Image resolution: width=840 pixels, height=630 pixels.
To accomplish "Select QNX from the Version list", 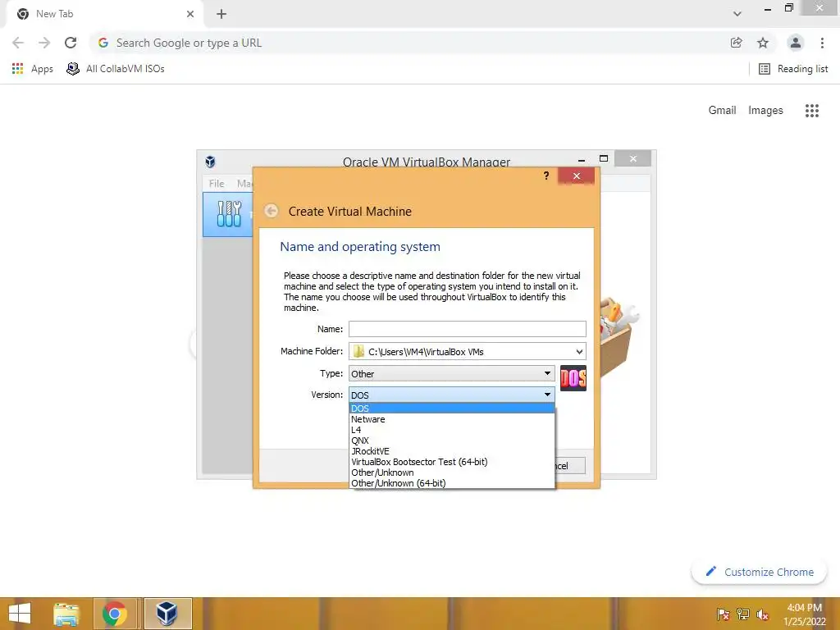I will point(452,441).
